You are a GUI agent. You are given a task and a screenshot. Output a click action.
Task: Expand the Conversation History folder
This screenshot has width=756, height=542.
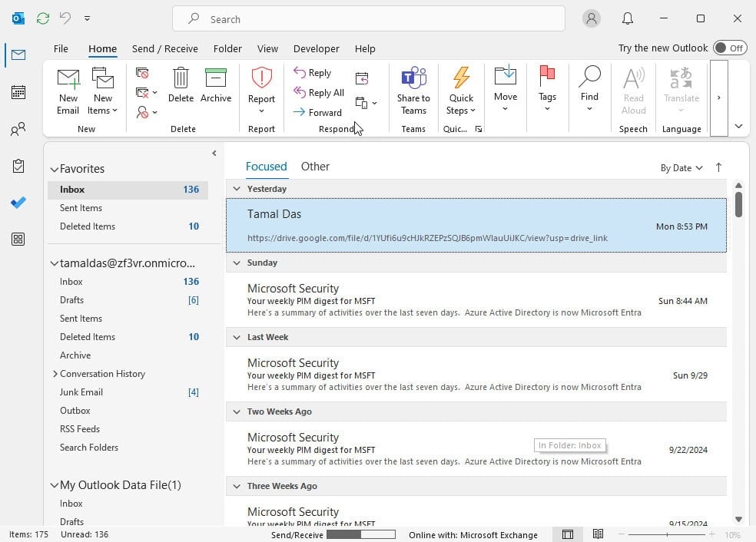point(55,374)
